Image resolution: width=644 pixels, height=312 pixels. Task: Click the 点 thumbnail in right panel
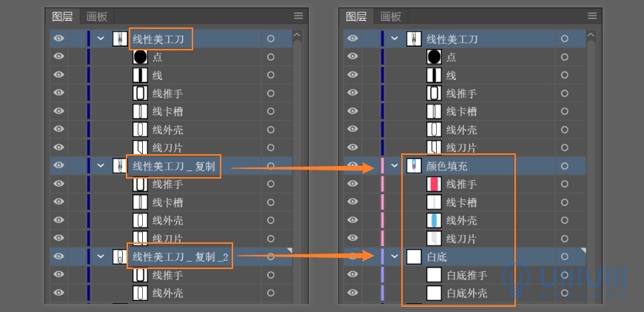(x=434, y=57)
